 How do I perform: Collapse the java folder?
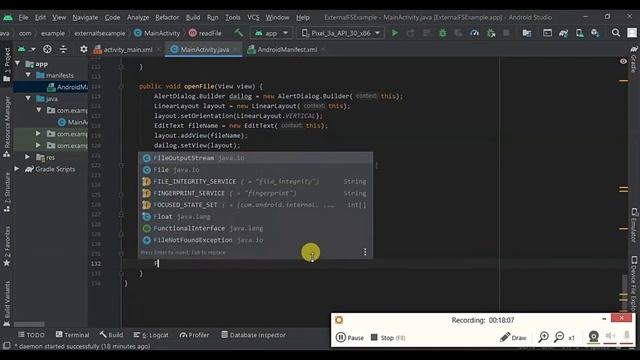28,98
